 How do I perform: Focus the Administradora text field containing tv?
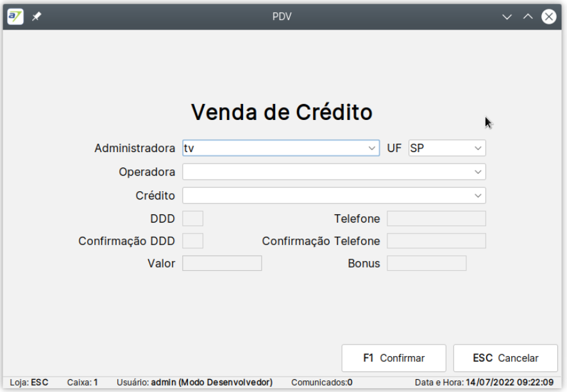click(275, 148)
